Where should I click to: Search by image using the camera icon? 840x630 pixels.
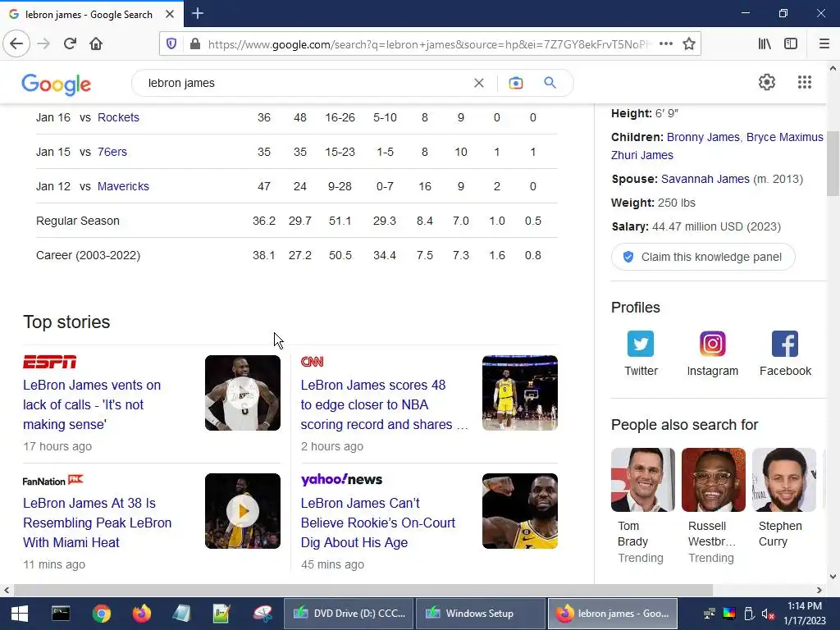point(516,83)
